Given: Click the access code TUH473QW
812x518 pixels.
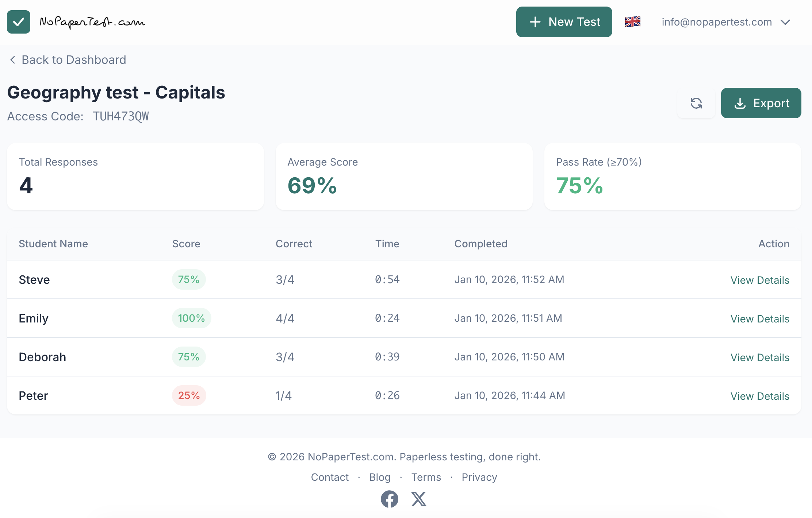Looking at the screenshot, I should point(120,116).
